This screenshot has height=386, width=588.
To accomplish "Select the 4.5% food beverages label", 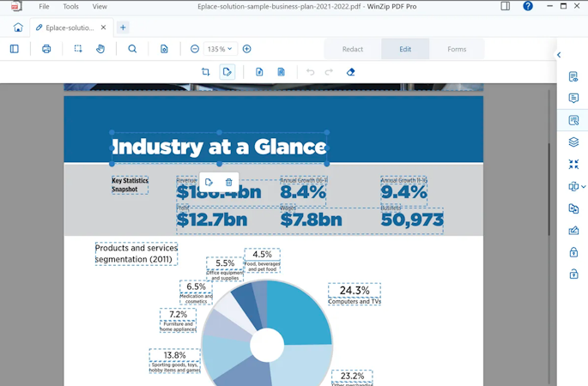I will point(262,260).
